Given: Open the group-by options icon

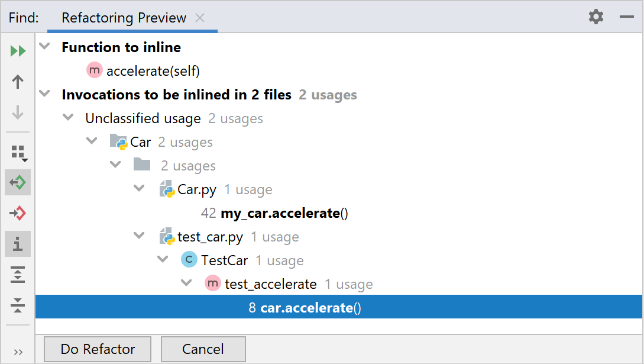Looking at the screenshot, I should (18, 152).
